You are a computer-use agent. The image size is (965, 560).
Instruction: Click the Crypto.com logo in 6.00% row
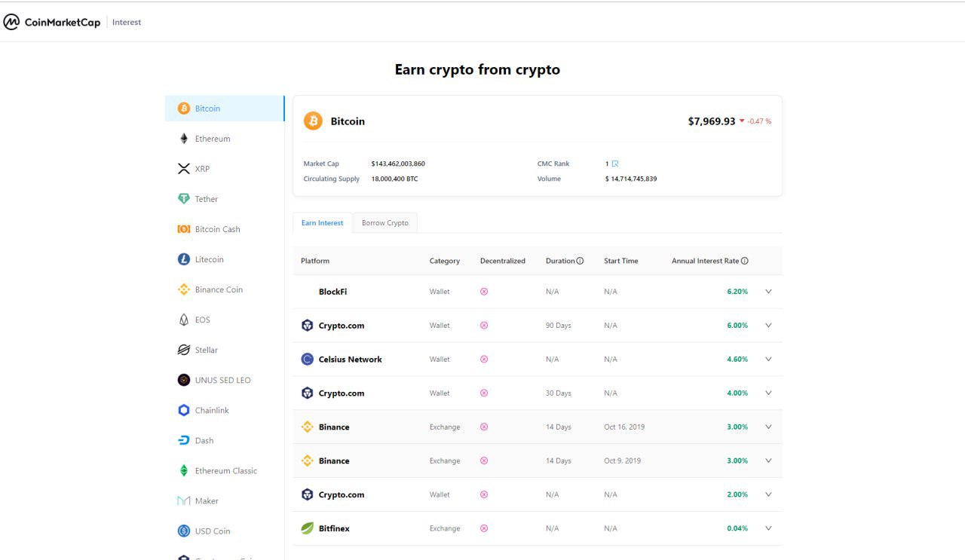coord(307,326)
